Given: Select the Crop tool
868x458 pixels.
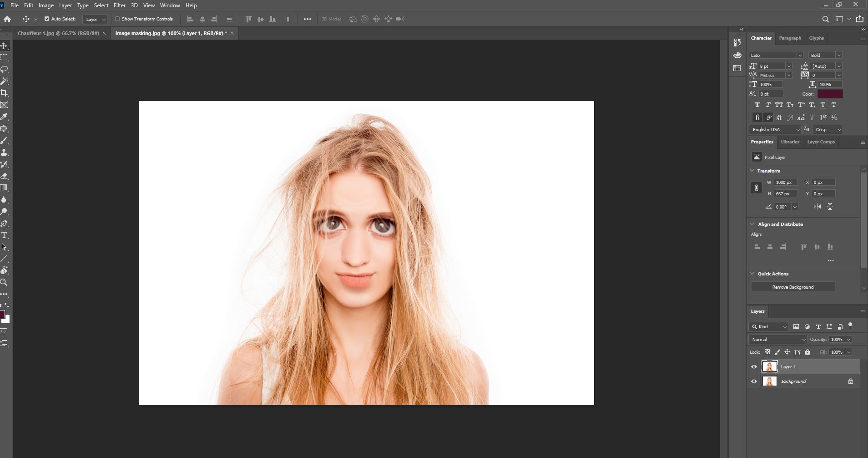Looking at the screenshot, I should [4, 93].
